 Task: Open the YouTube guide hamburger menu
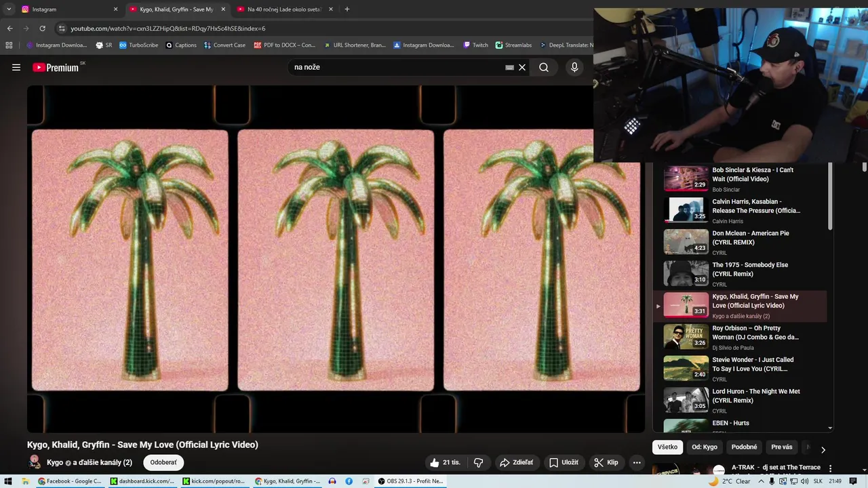pos(16,67)
